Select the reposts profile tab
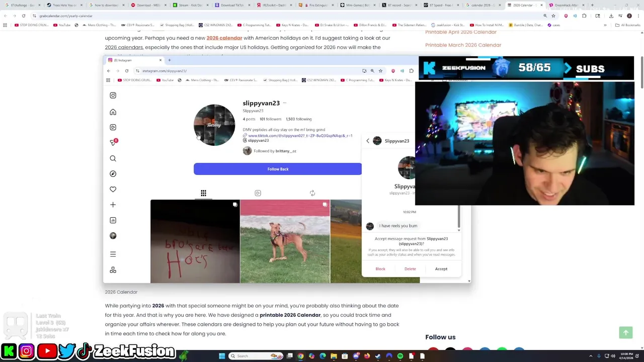The image size is (644, 362). point(312,193)
